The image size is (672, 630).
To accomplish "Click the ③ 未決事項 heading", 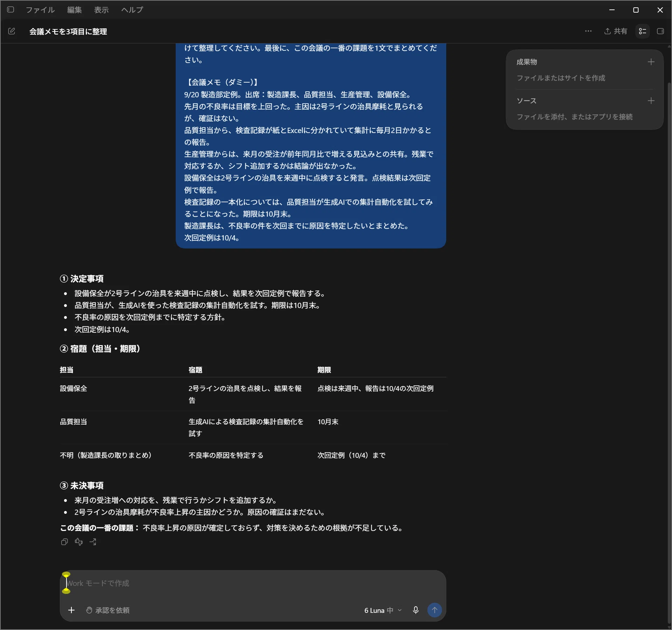I will pos(82,485).
